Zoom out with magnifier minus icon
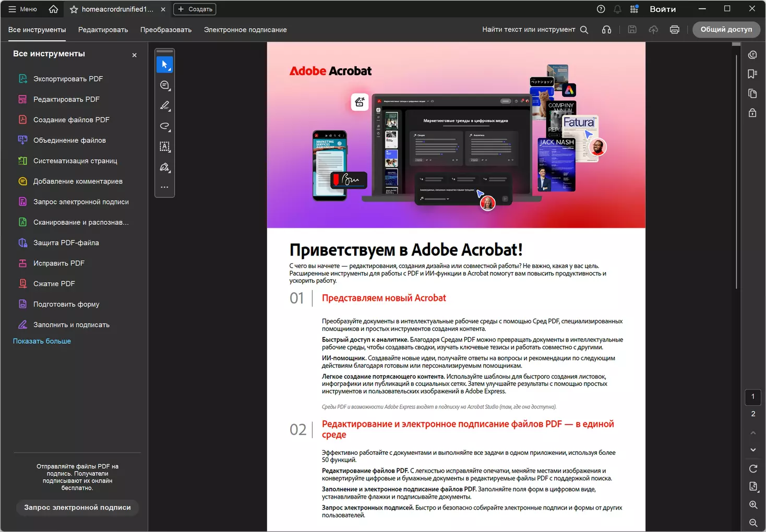 753,523
